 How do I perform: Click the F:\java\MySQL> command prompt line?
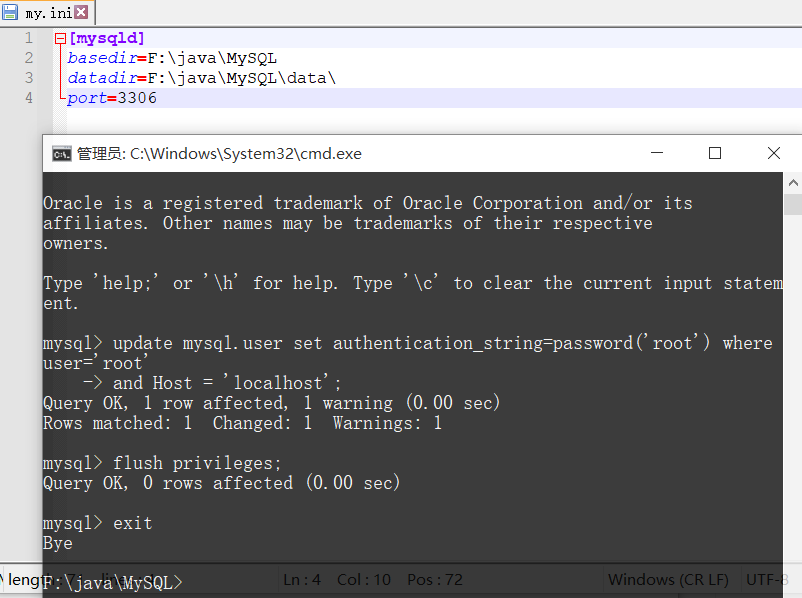click(x=113, y=583)
